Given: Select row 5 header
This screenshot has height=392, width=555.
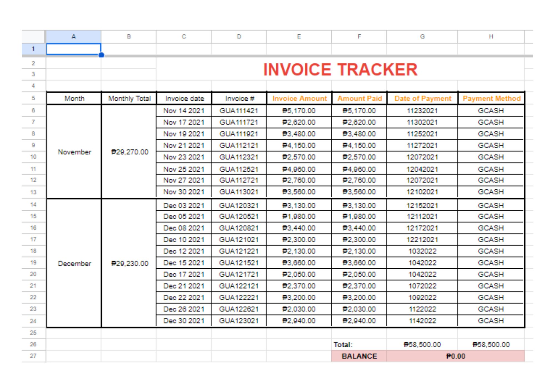Looking at the screenshot, I should [x=33, y=98].
